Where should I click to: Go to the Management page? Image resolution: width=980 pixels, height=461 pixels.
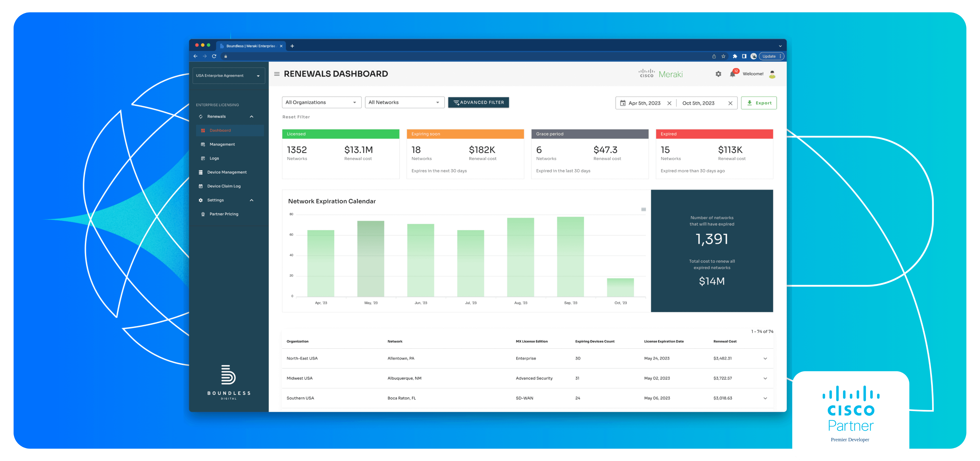click(x=222, y=144)
